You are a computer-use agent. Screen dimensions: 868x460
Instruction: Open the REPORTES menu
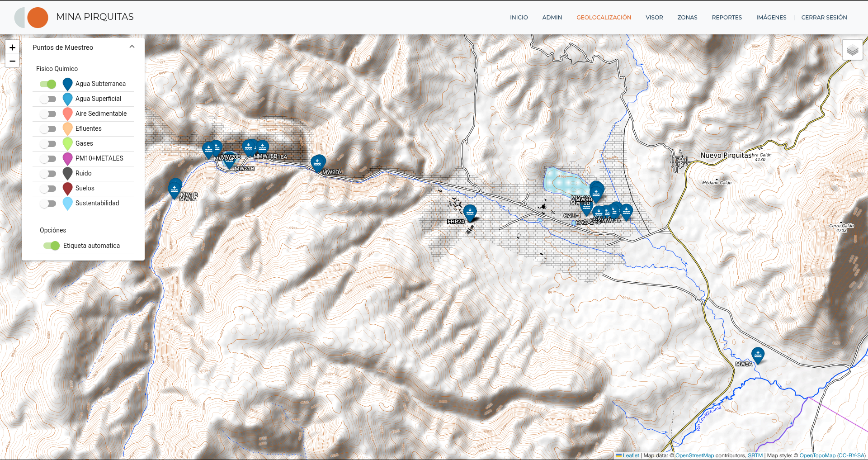coord(726,17)
